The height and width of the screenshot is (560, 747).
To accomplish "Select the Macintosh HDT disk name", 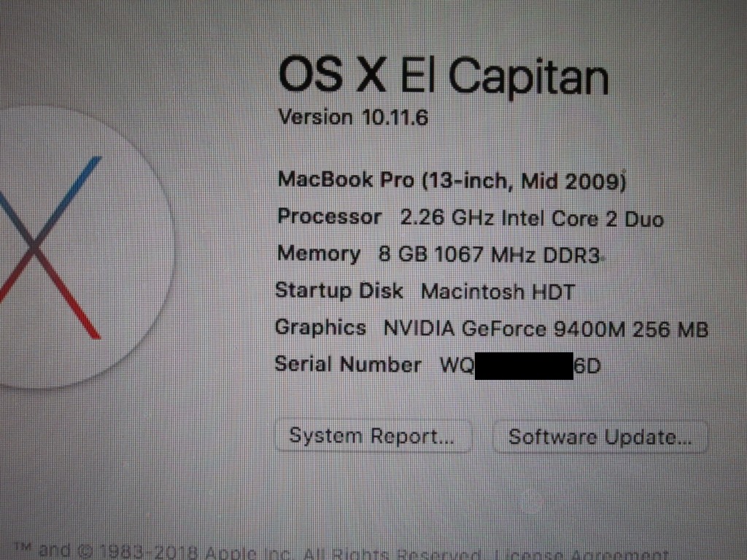I will (498, 292).
